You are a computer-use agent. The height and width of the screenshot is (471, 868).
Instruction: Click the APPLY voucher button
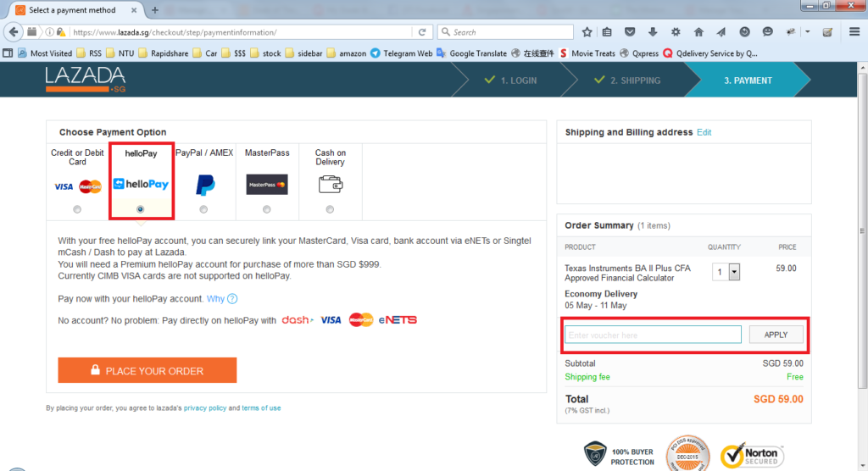776,335
